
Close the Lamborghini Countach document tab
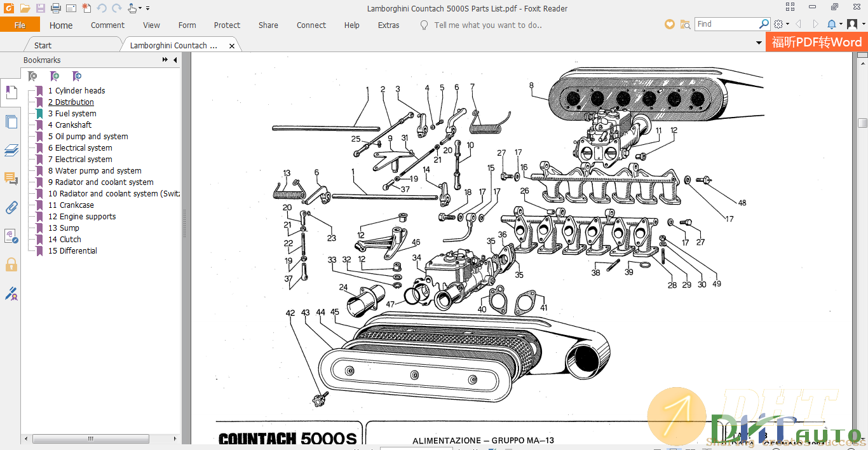tap(232, 46)
